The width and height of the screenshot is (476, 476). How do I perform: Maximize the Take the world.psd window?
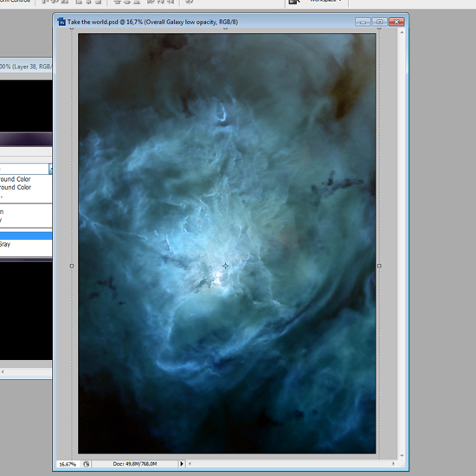pyautogui.click(x=379, y=22)
